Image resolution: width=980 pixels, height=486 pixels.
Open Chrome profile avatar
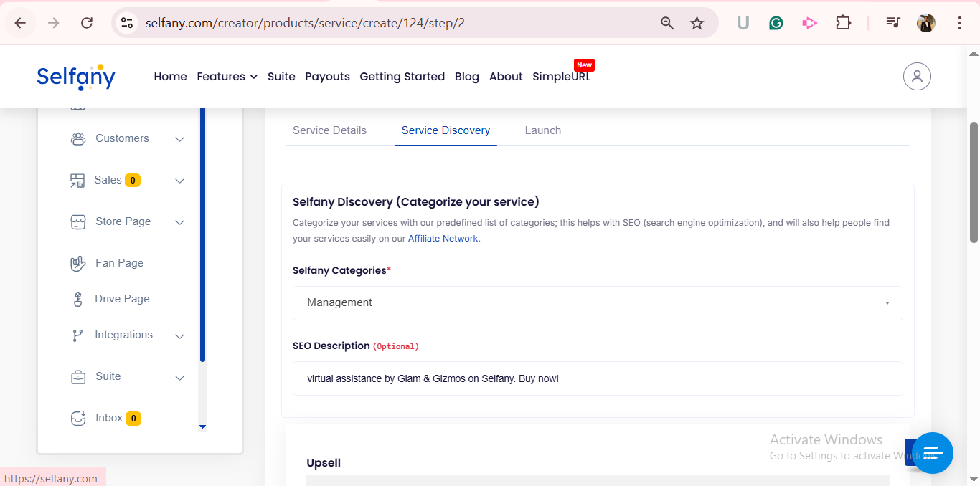coord(926,23)
